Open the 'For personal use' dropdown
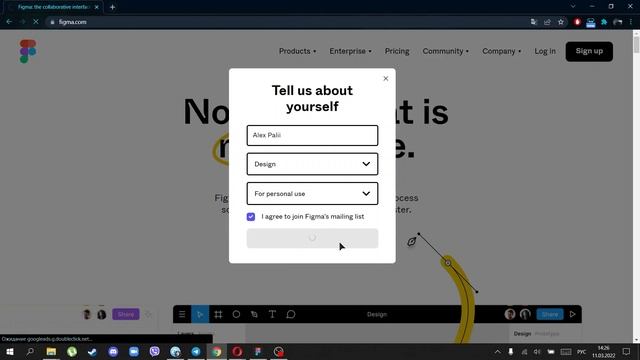This screenshot has width=640, height=360. pyautogui.click(x=312, y=193)
